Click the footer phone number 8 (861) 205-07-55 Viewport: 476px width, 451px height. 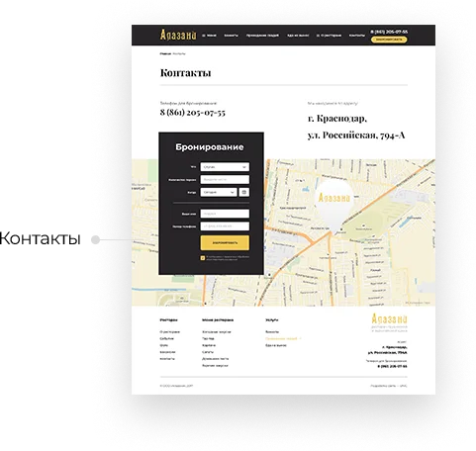[392, 366]
